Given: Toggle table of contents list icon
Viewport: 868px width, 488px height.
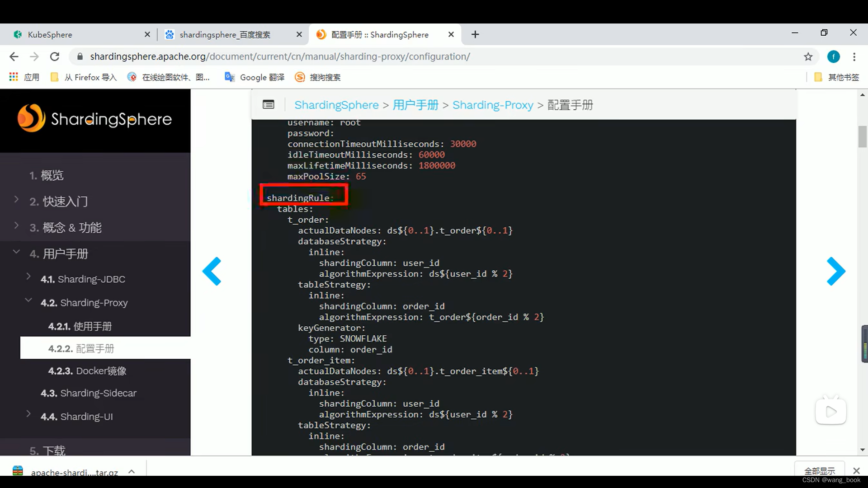Looking at the screenshot, I should coord(268,105).
